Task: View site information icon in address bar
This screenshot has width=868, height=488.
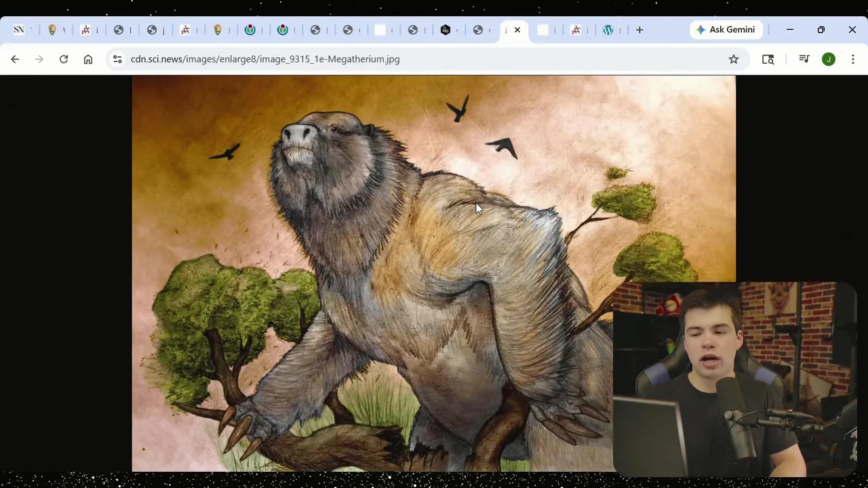Action: click(117, 59)
